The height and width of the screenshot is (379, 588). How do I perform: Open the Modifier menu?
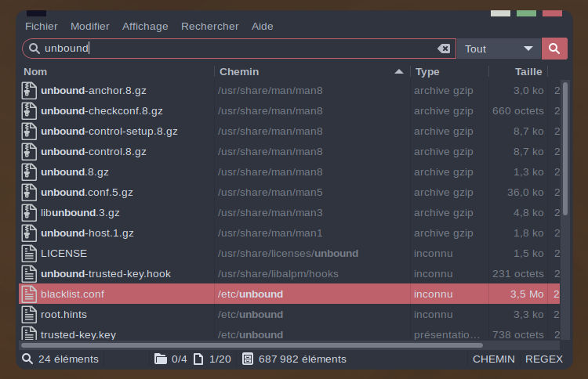[x=90, y=26]
